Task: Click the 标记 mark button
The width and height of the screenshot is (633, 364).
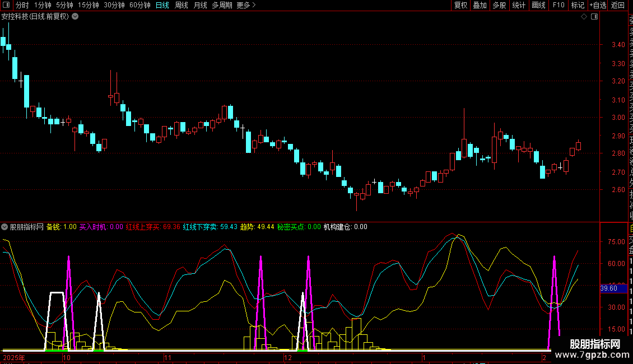Action: (578, 5)
